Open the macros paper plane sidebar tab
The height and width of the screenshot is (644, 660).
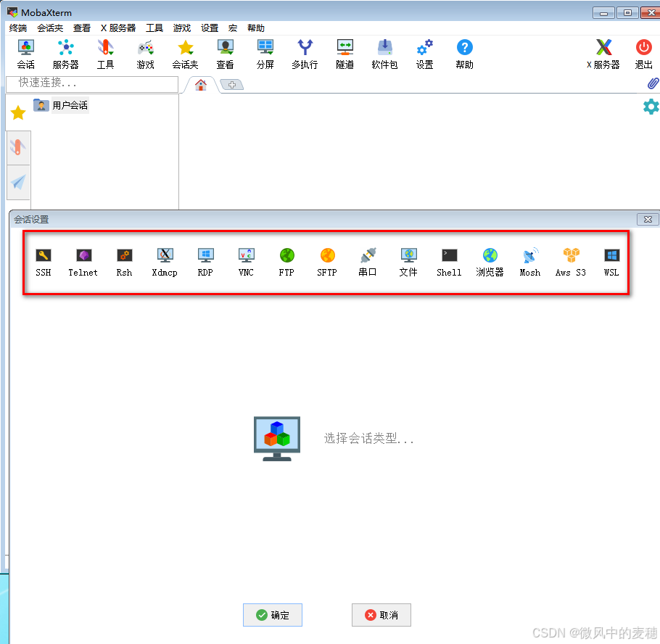point(18,182)
